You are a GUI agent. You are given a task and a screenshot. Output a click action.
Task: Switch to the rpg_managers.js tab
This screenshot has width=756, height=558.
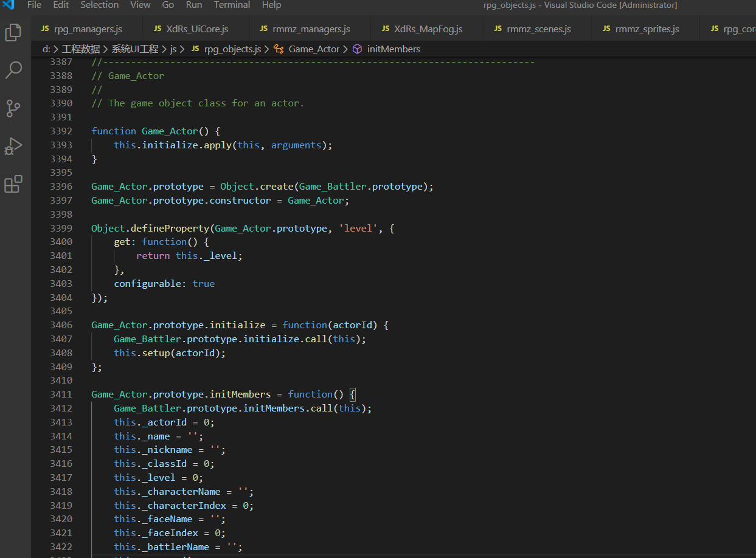(86, 29)
